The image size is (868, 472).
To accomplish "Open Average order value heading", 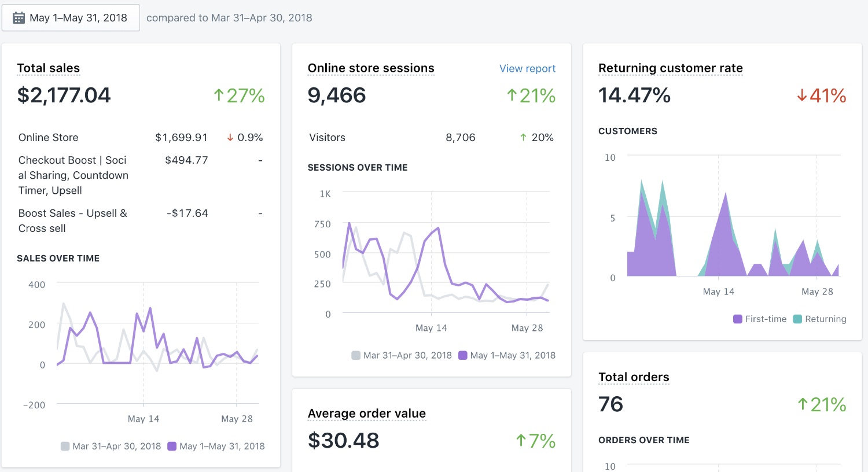I will pyautogui.click(x=367, y=414).
